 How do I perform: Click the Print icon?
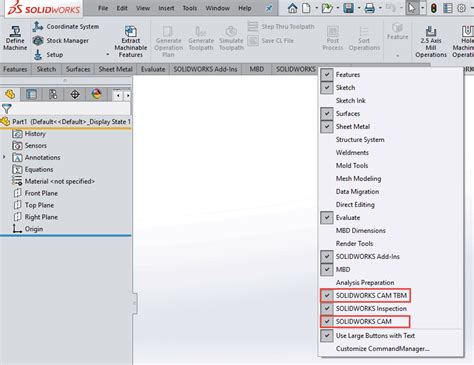(369, 8)
